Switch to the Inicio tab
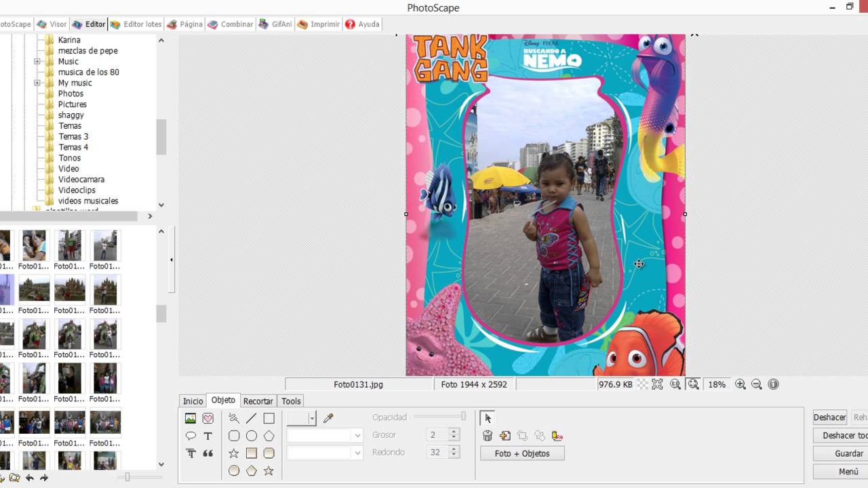Viewport: 868px width, 488px height. 193,401
